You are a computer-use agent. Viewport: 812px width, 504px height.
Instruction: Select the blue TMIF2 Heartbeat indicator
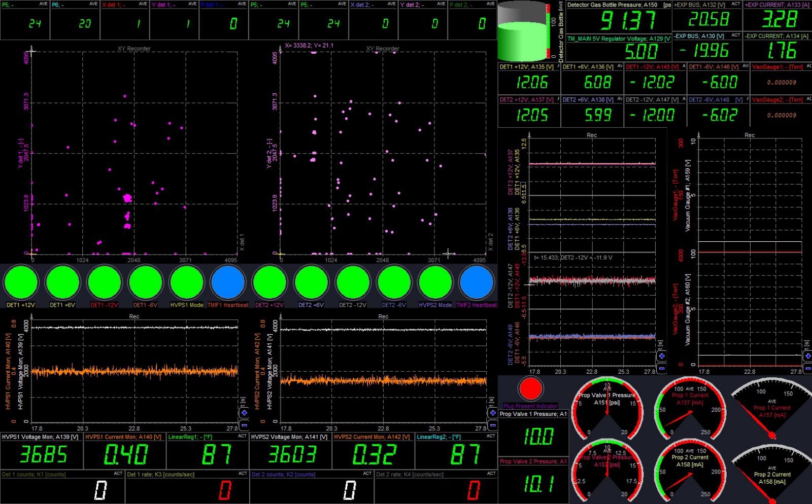pos(477,282)
